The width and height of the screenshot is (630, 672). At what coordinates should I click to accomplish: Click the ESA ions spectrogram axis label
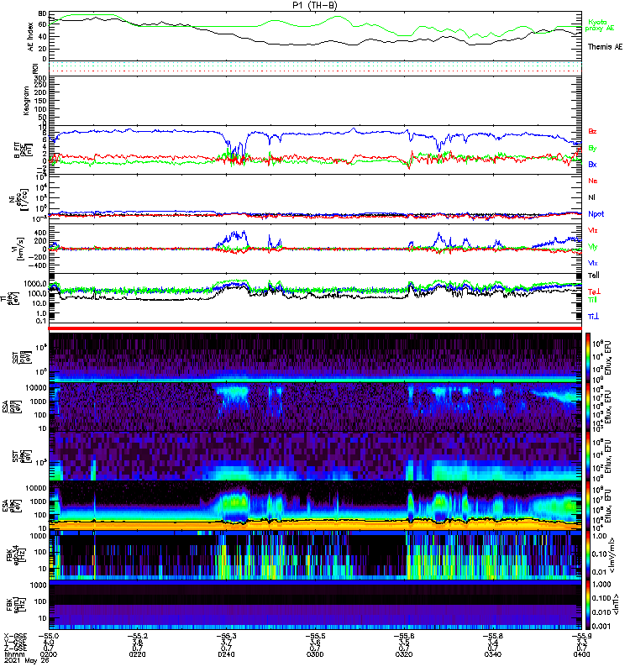coord(12,407)
